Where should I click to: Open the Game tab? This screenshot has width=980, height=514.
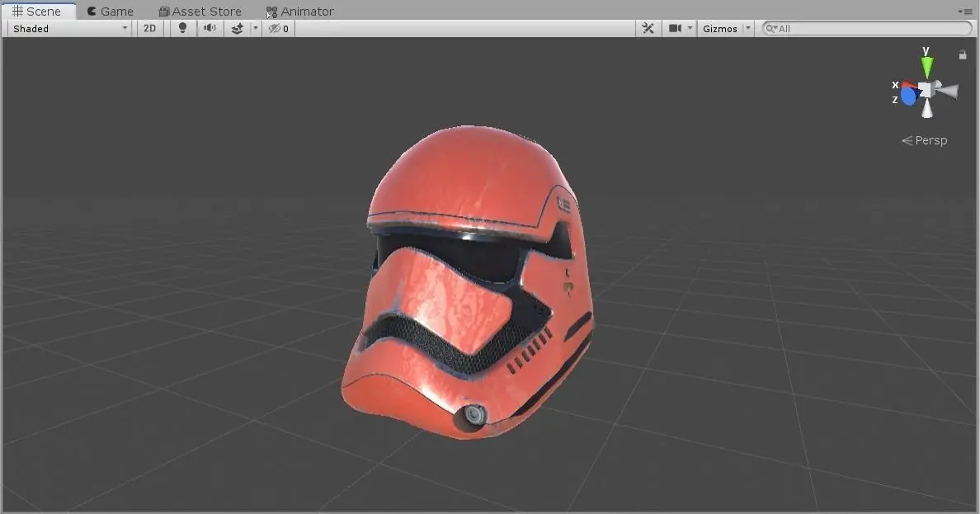click(x=111, y=12)
